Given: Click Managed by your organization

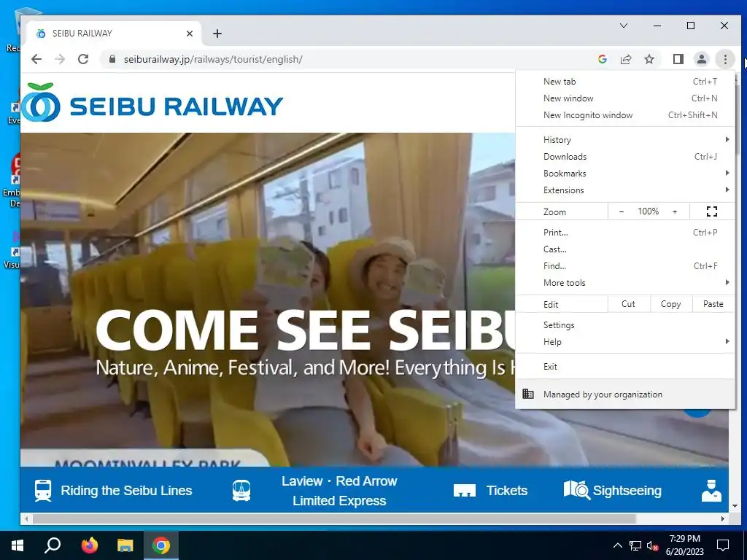Looking at the screenshot, I should [x=625, y=394].
